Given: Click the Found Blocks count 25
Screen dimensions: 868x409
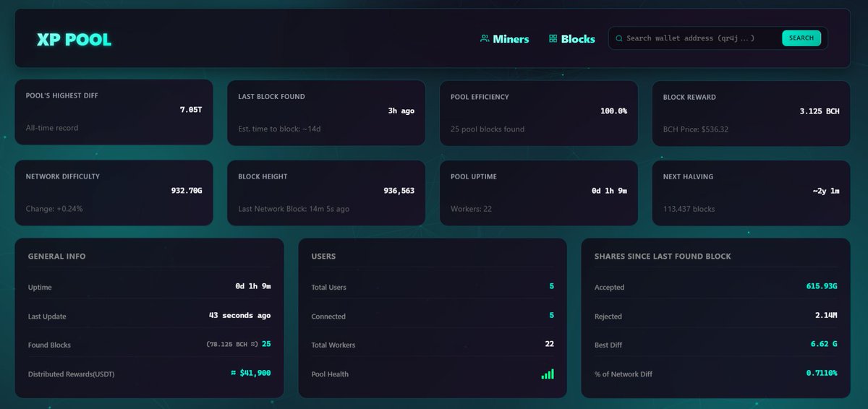Looking at the screenshot, I should 266,344.
